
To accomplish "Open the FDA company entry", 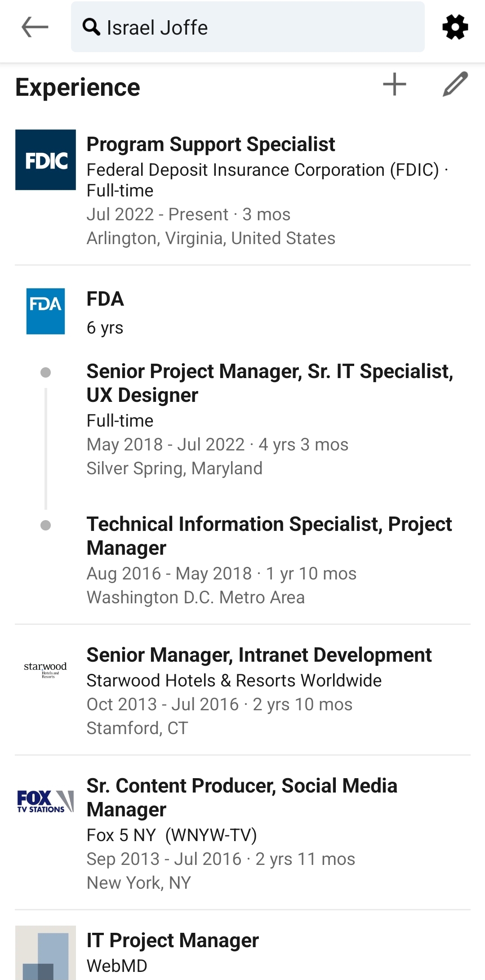I will (105, 299).
